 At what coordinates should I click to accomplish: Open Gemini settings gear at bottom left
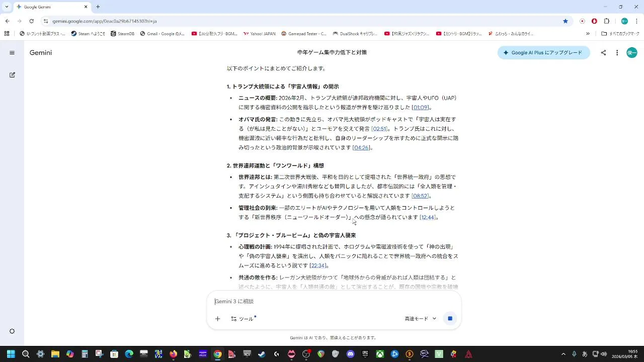tap(12, 331)
